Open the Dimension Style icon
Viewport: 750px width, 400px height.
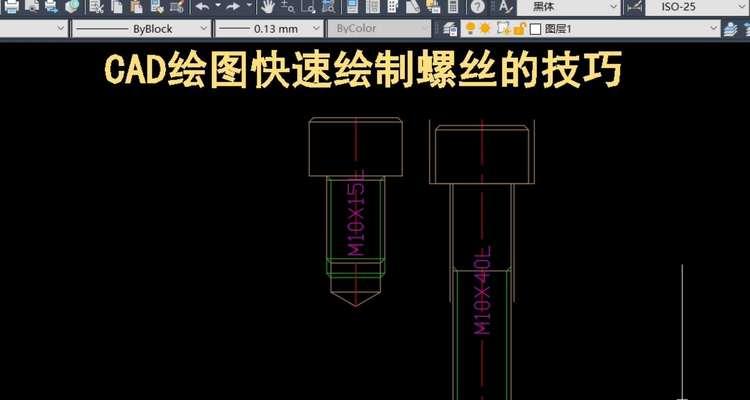tap(634, 7)
